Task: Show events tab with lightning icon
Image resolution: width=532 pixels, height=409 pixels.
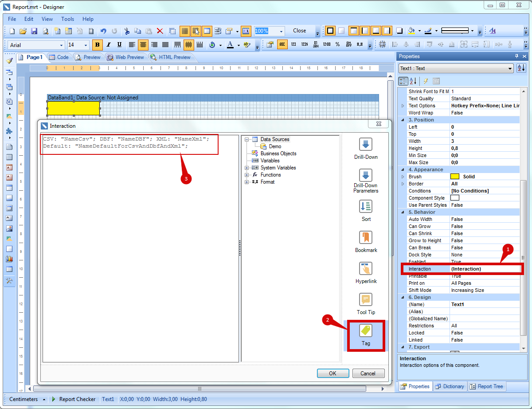Action: click(x=426, y=81)
